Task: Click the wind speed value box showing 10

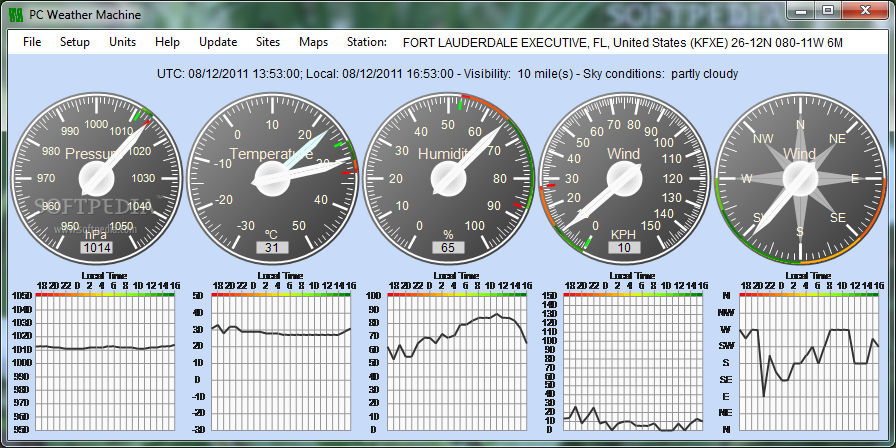Action: pyautogui.click(x=625, y=247)
